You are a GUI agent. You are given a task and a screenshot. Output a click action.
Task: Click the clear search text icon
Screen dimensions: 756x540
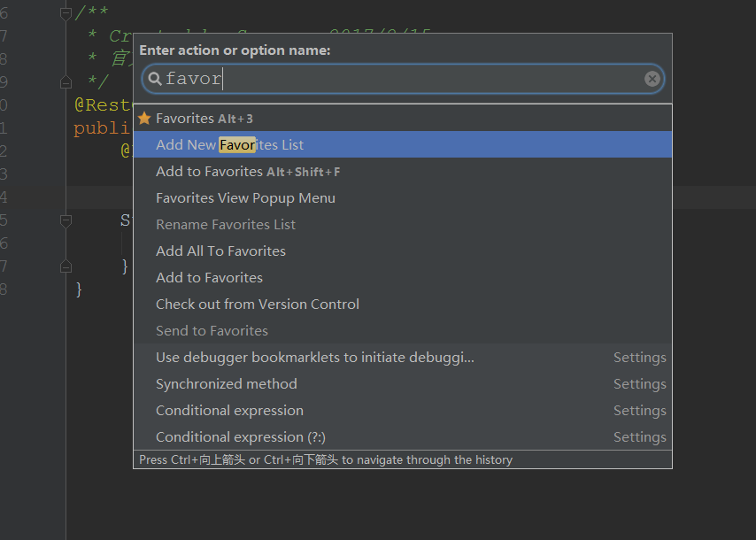click(652, 79)
